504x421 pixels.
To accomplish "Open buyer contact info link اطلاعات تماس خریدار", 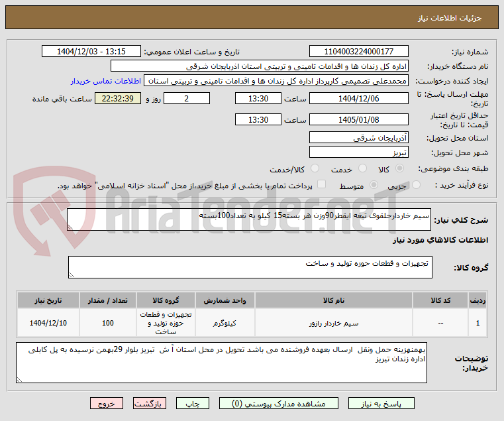I will point(106,81).
